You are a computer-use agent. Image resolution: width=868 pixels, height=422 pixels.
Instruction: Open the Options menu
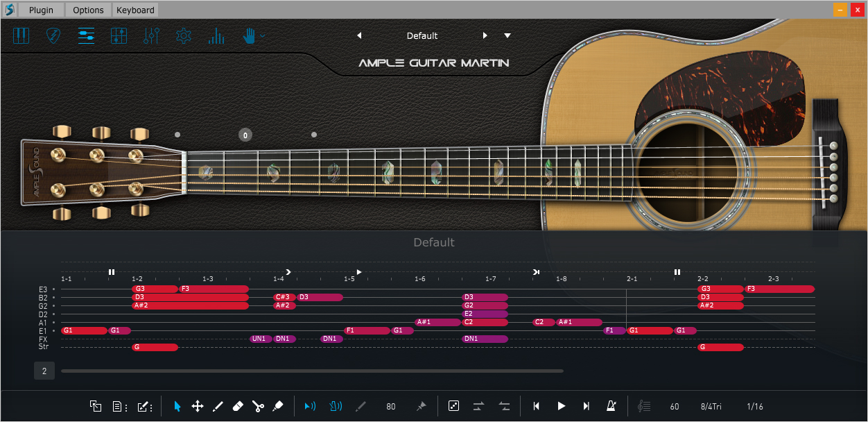pyautogui.click(x=89, y=10)
